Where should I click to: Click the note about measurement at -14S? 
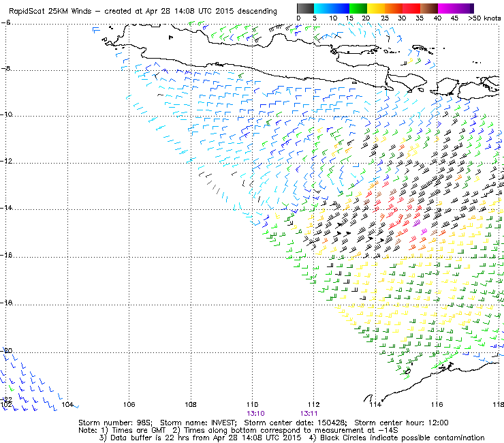(x=285, y=431)
